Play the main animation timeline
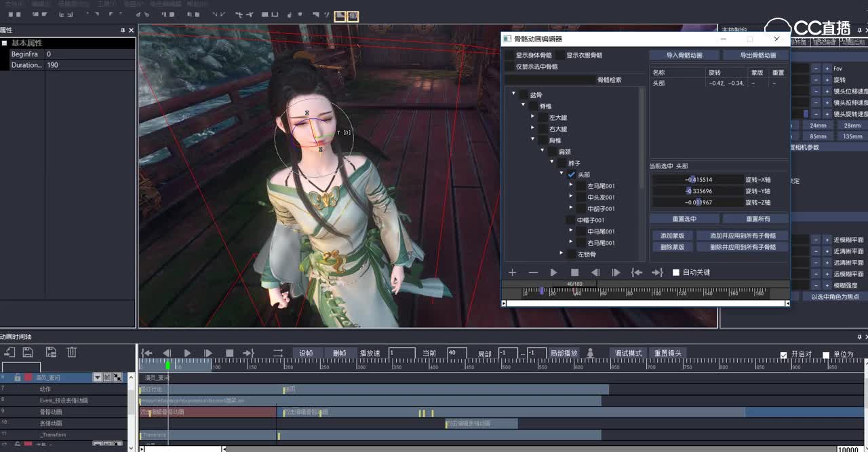This screenshot has height=452, width=868. pos(188,353)
